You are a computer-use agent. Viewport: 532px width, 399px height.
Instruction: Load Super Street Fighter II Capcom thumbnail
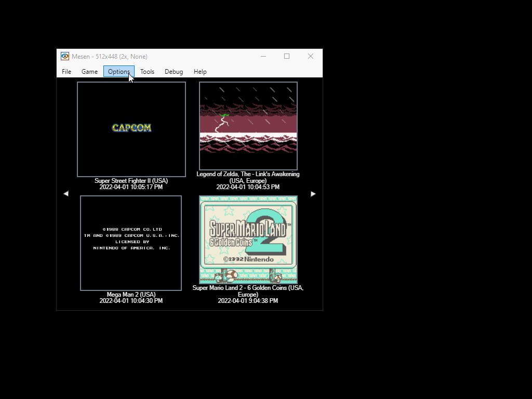click(131, 129)
